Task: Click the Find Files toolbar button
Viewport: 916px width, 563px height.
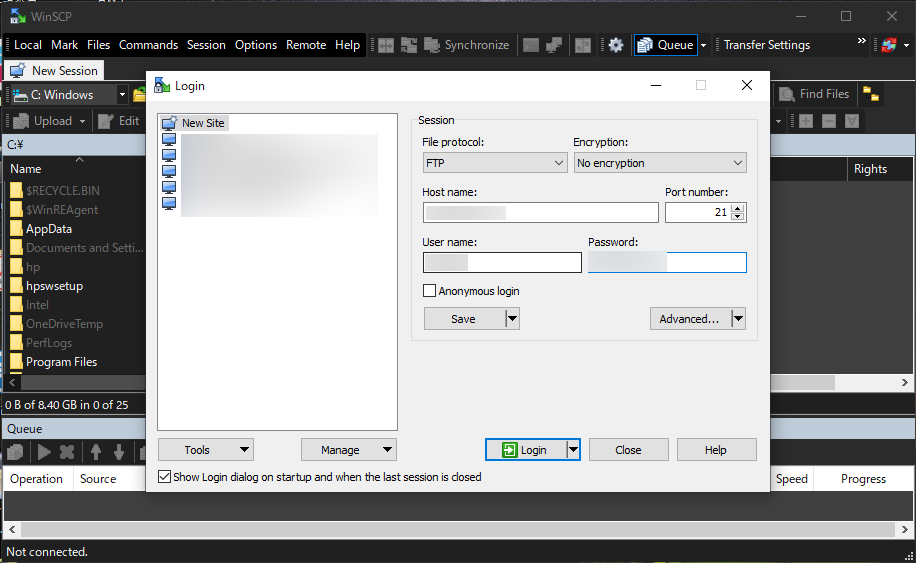Action: (x=814, y=94)
